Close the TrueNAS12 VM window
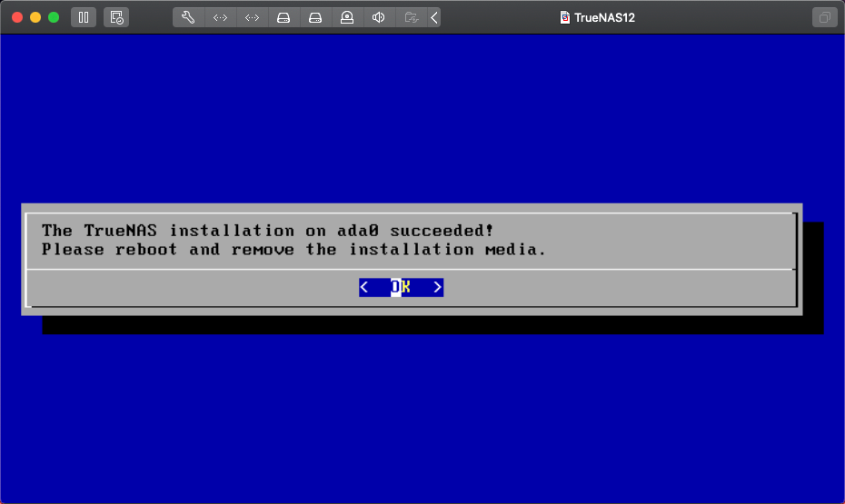The image size is (845, 504). click(17, 17)
